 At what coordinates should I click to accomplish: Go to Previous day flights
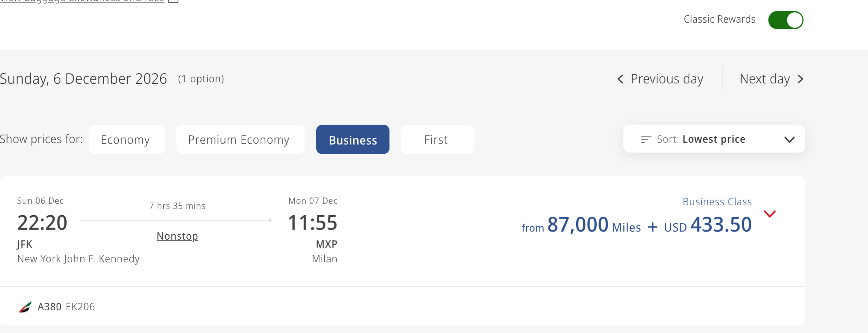[666, 79]
